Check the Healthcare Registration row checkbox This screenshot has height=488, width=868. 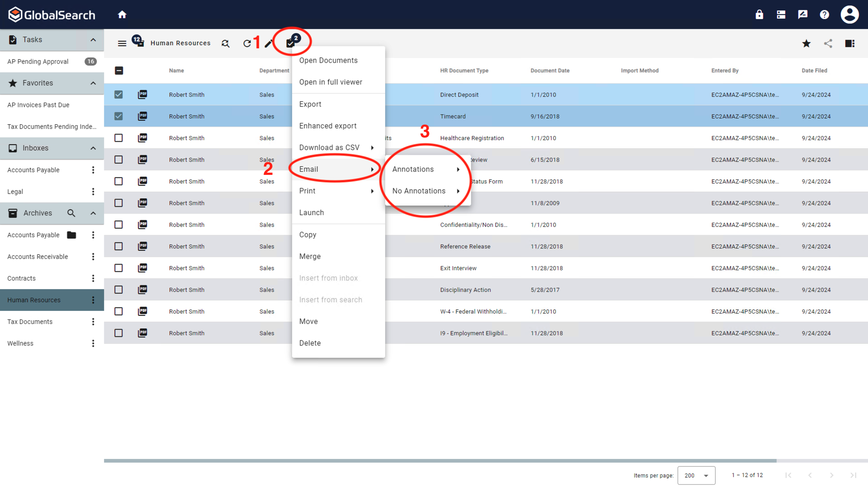pos(118,137)
